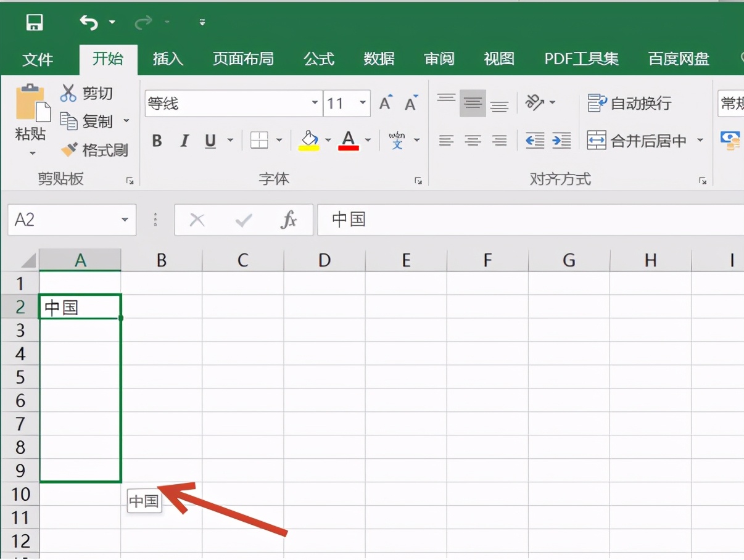Switch to the 页面布局 ribbon tab
Viewport: 744px width, 560px height.
tap(243, 59)
